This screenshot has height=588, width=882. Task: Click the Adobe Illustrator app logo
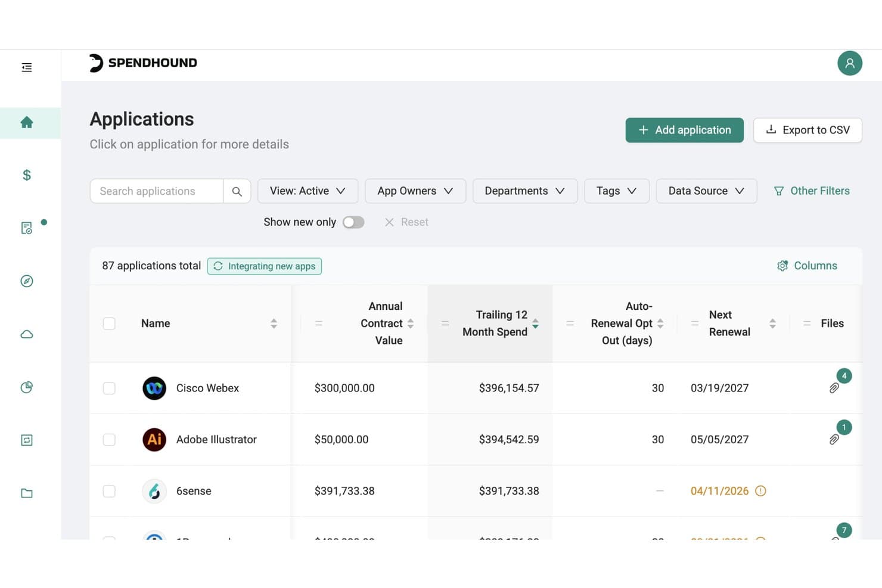pyautogui.click(x=154, y=440)
